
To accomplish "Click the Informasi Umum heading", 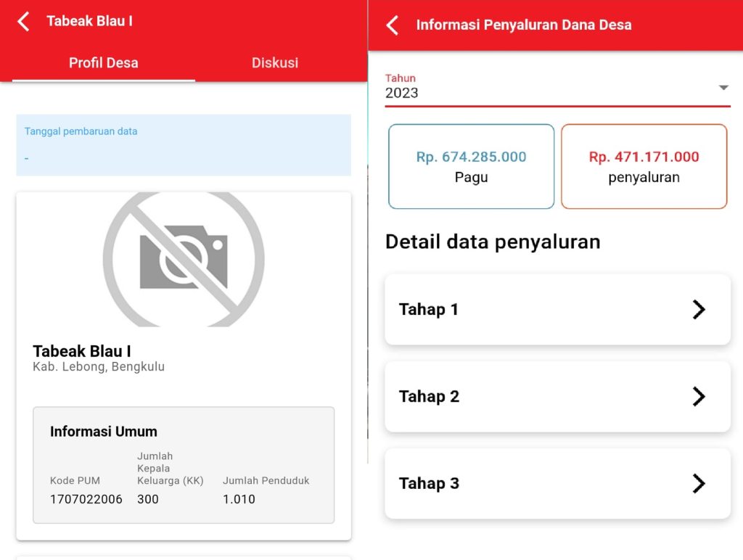I will tap(103, 432).
